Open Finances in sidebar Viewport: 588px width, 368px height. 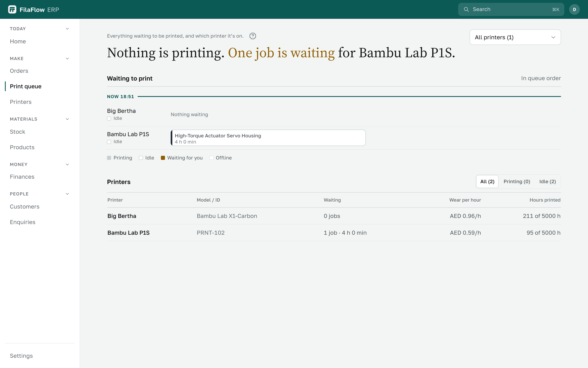coord(22,177)
